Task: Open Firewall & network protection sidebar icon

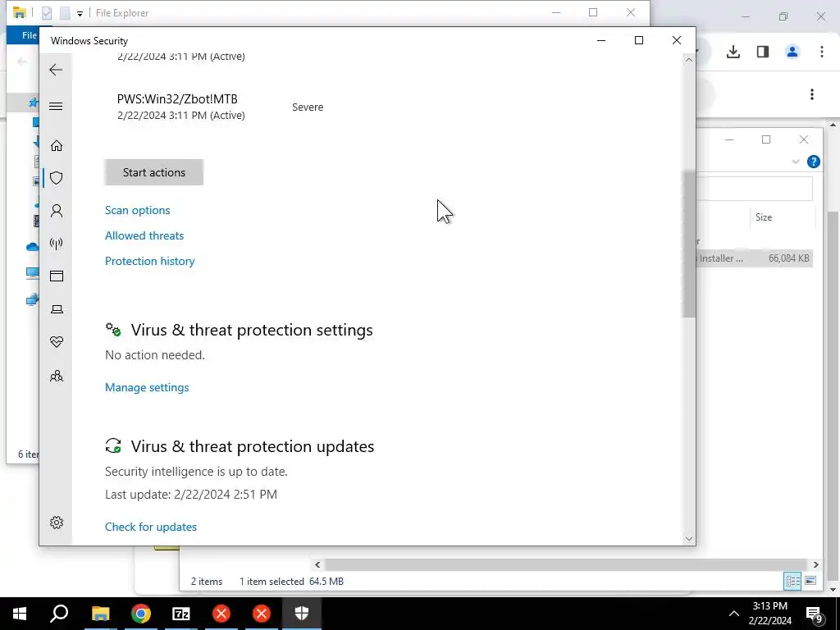Action: [x=57, y=244]
